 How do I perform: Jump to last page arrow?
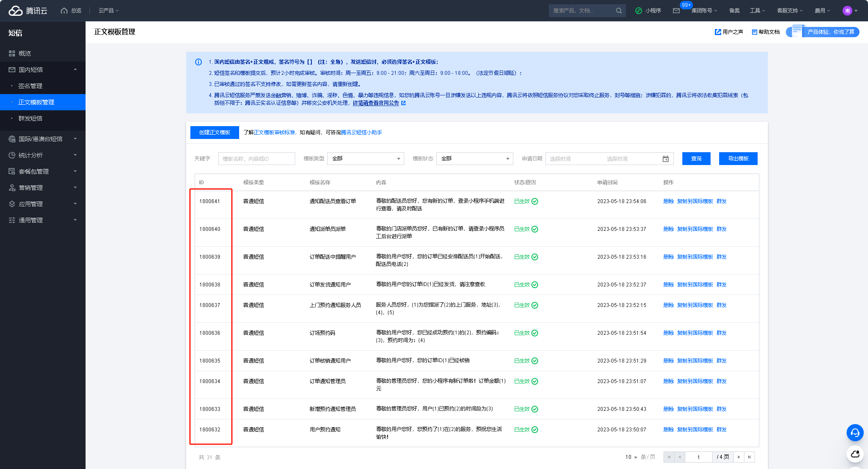tap(750, 457)
